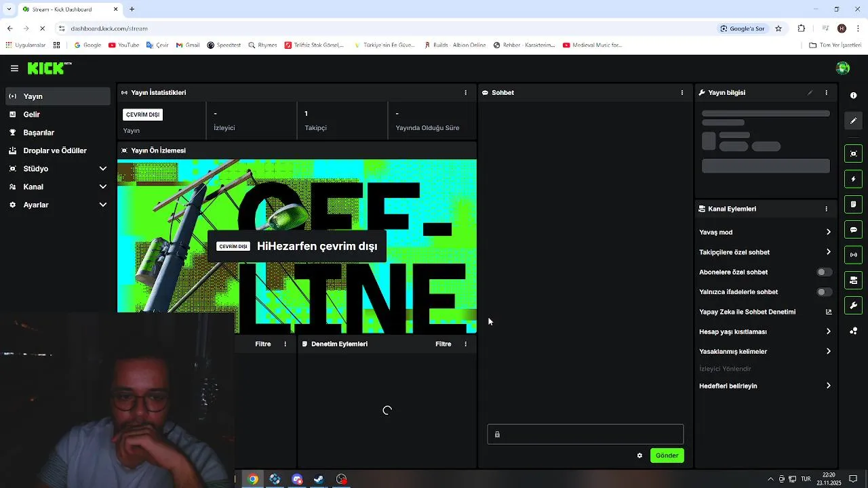This screenshot has width=868, height=488.
Task: Expand the Kanal sidebar section
Action: click(58, 186)
